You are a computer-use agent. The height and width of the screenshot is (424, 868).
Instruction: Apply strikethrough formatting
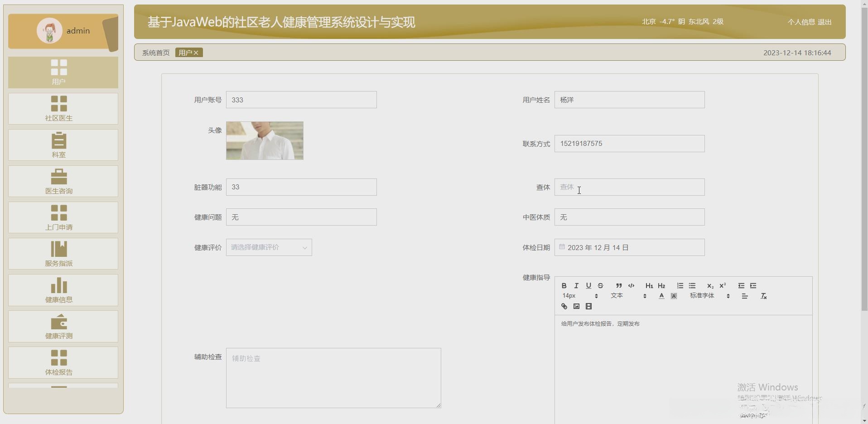(600, 285)
